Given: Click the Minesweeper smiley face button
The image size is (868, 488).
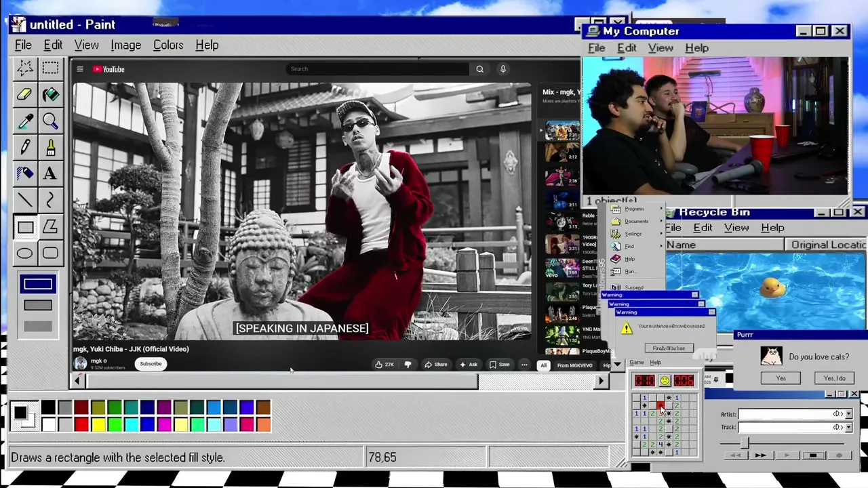Looking at the screenshot, I should click(x=664, y=380).
